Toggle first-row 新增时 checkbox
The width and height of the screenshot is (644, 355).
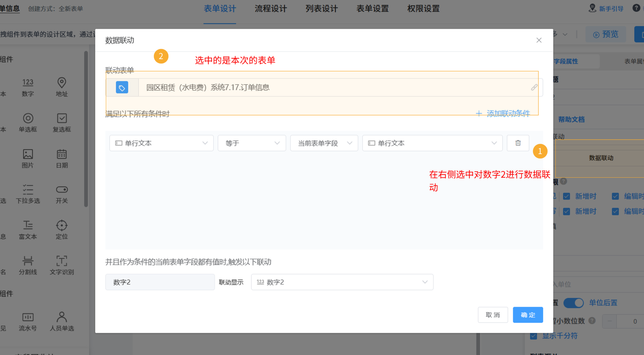[x=566, y=196]
